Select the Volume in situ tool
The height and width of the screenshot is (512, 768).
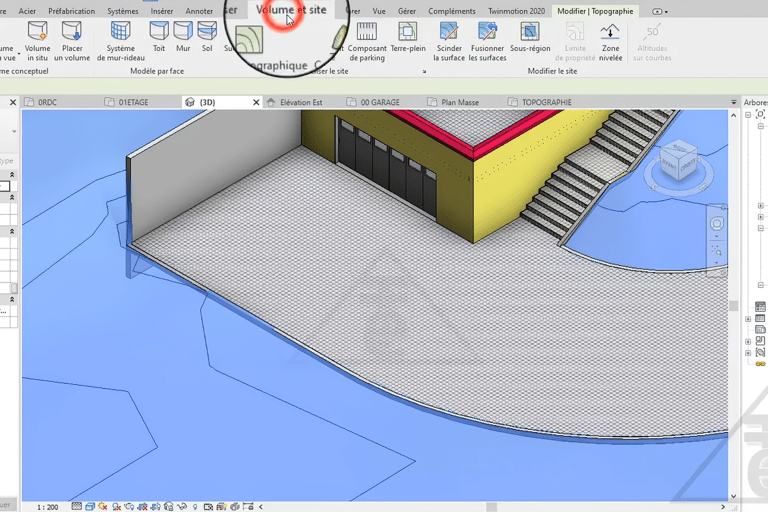(x=37, y=41)
